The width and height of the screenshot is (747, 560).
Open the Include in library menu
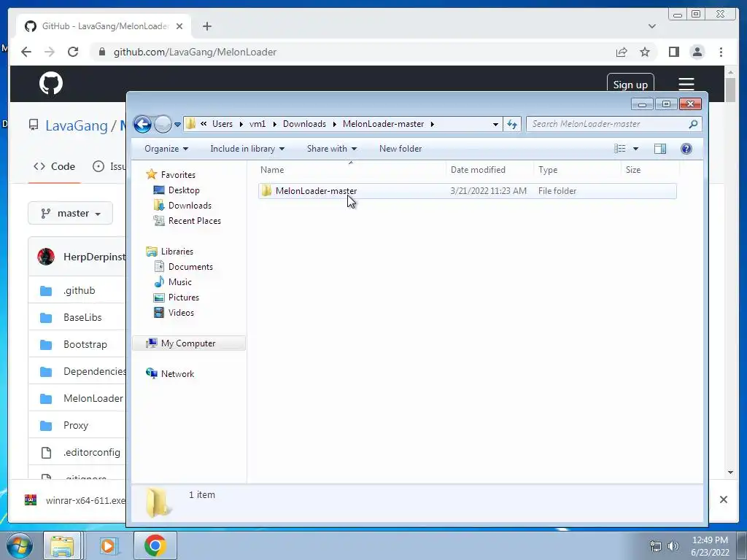[x=247, y=149]
